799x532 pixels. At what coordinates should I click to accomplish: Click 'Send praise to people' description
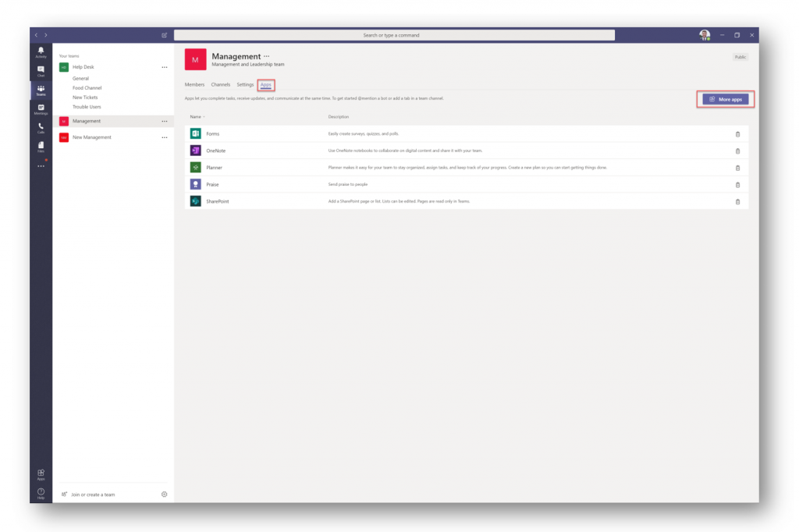[348, 184]
